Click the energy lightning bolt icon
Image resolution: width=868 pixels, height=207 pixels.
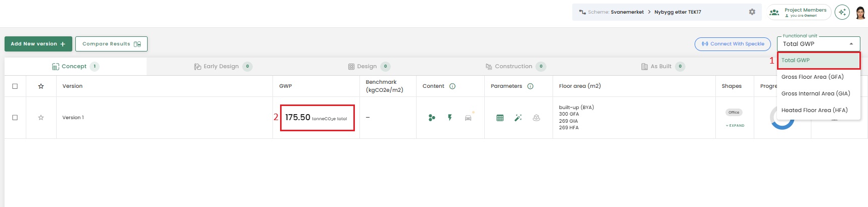pyautogui.click(x=449, y=118)
